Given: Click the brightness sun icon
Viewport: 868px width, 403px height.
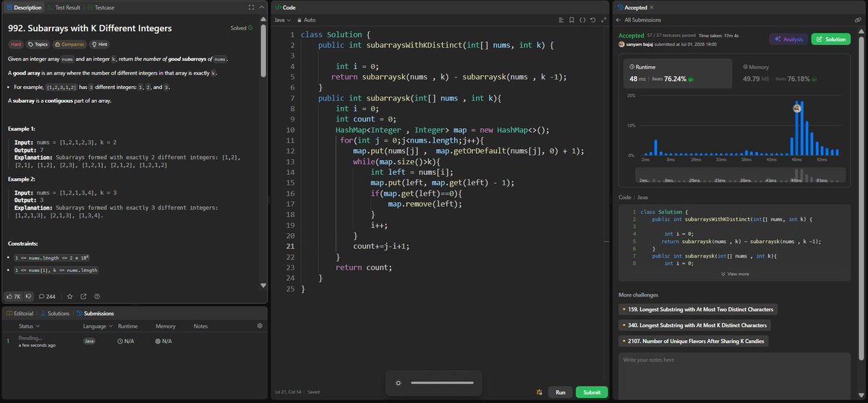Looking at the screenshot, I should coord(397,382).
